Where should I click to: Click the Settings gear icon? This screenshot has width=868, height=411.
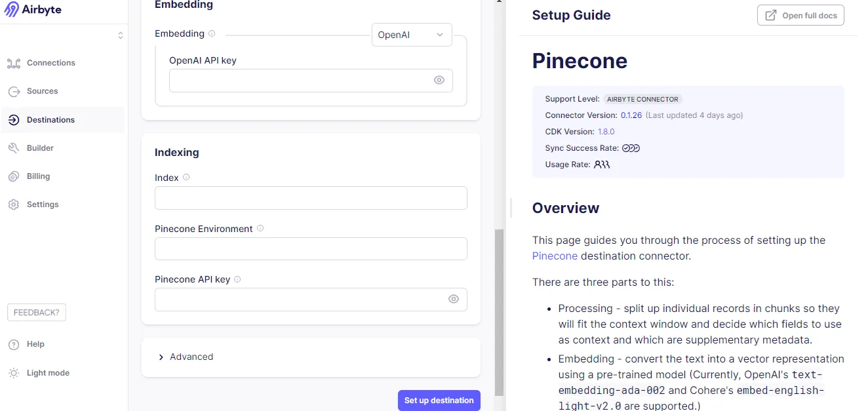point(14,205)
